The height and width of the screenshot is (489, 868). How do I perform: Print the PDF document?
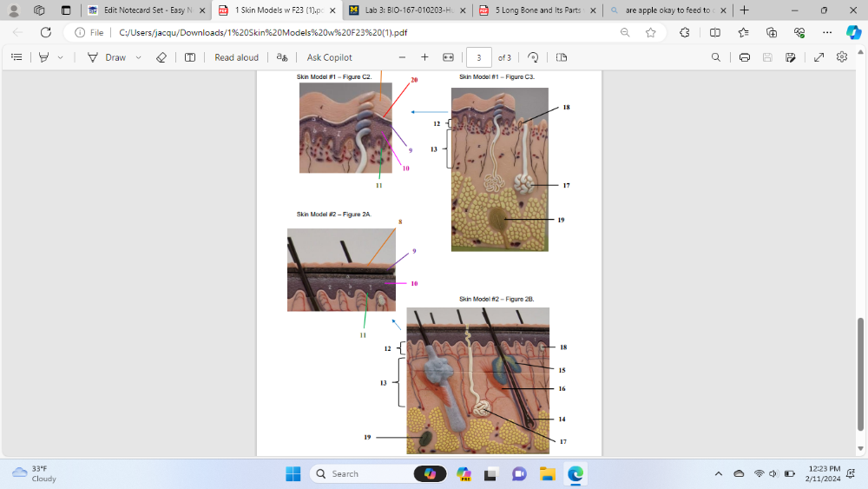pyautogui.click(x=744, y=57)
